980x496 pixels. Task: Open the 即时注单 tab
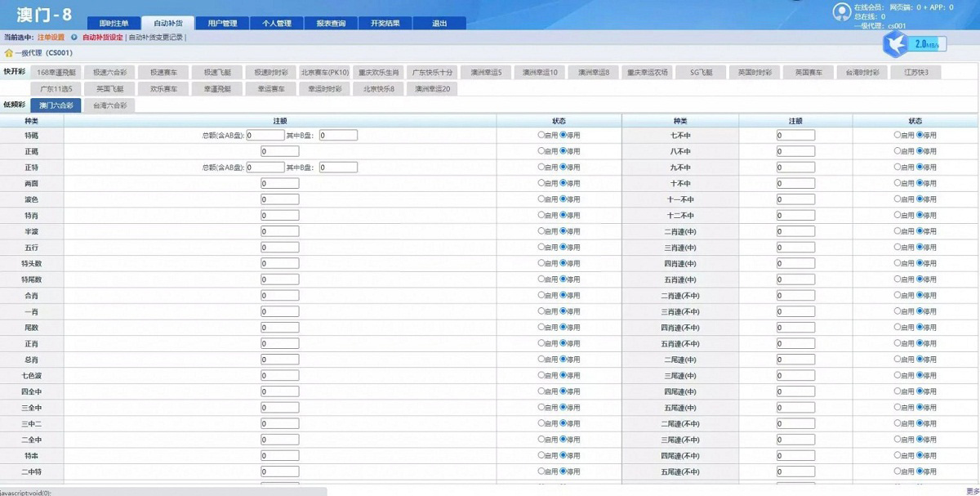[114, 24]
